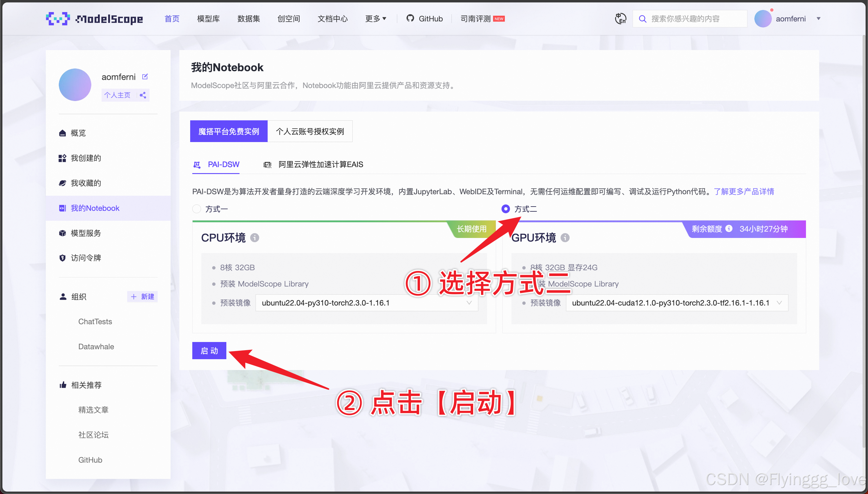Click the 模型服务 cube icon
The image size is (868, 494).
[x=62, y=233]
